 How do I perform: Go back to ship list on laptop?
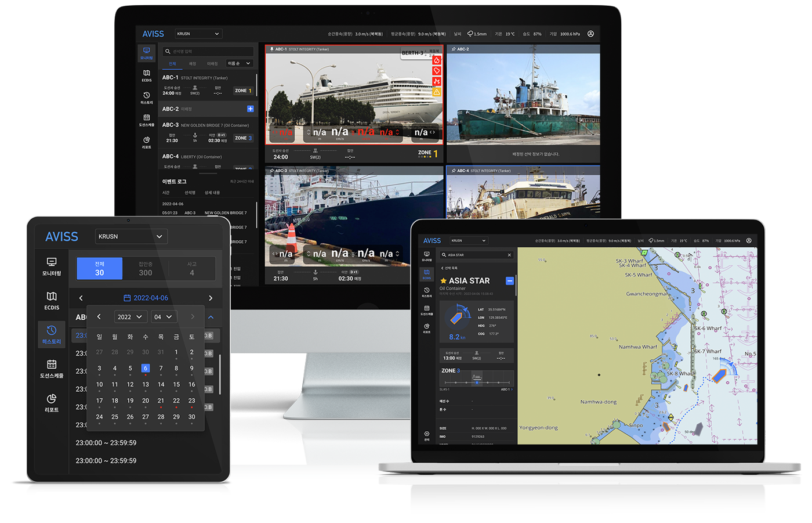449,268
